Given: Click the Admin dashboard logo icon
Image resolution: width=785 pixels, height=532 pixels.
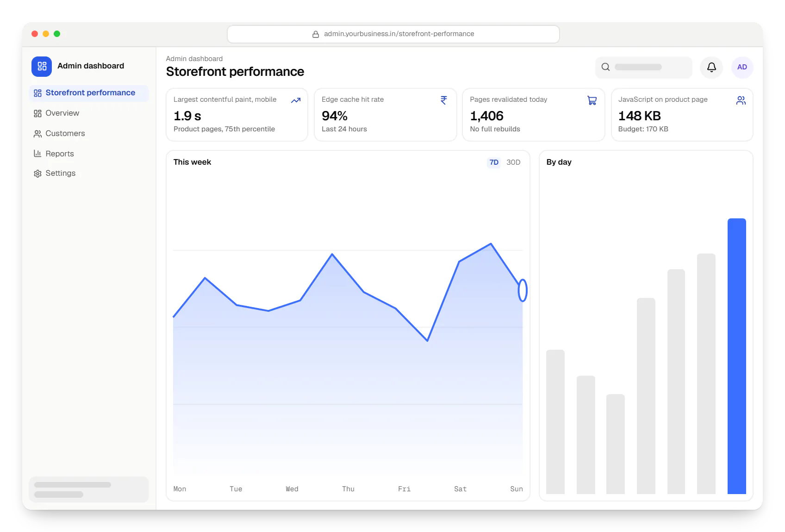Looking at the screenshot, I should click(42, 66).
